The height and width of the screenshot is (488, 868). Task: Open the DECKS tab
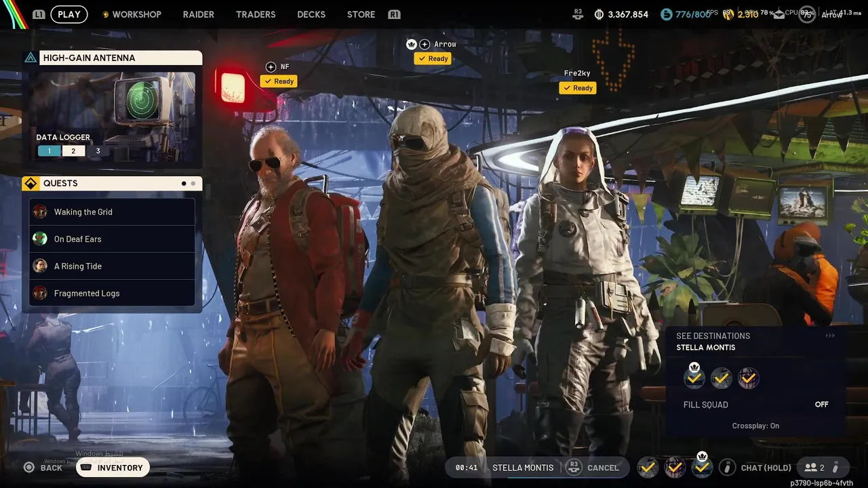[311, 14]
